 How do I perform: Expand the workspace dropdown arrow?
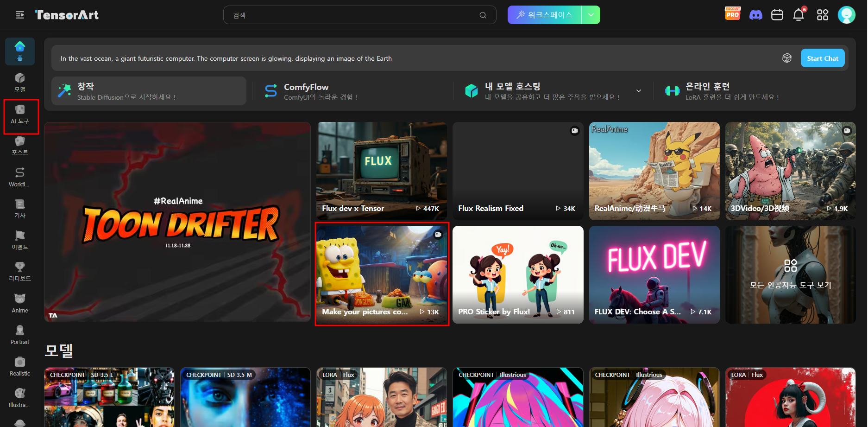[x=591, y=15]
